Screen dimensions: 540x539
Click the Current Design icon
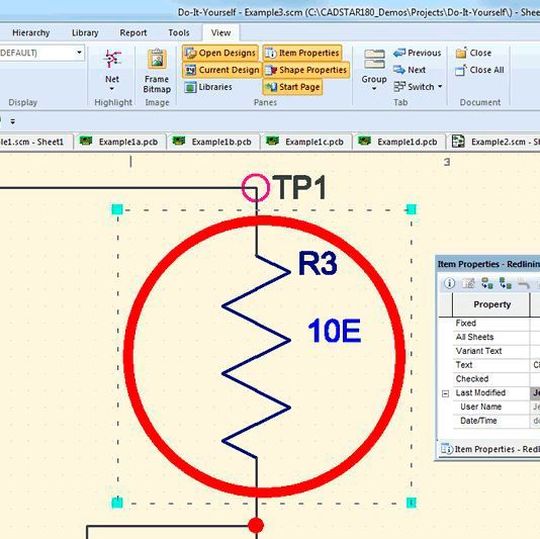click(x=190, y=70)
